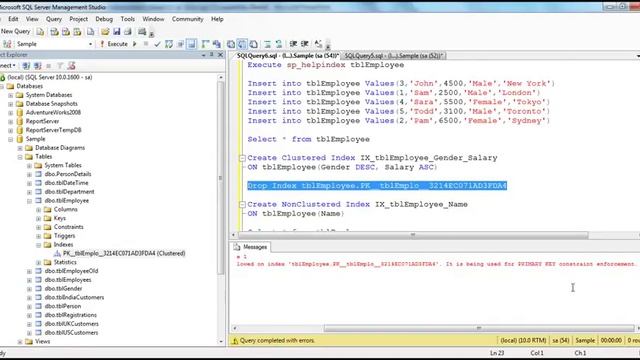Image resolution: width=640 pixels, height=360 pixels.
Task: Click the Views folder in Object Explorer
Action: (x=42, y=342)
